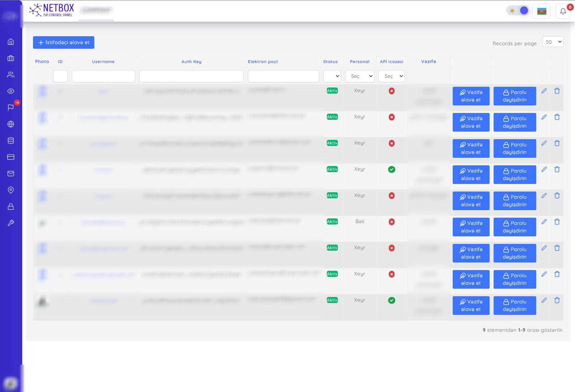Click the eye icon in sidebar
Image resolution: width=575 pixels, height=392 pixels.
pos(11,91)
